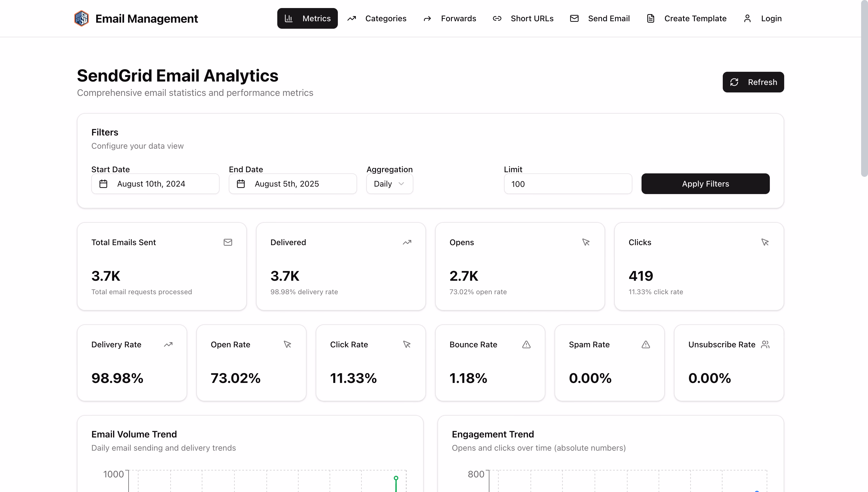Click the pointer icon on Open Rate
Image resolution: width=868 pixels, height=492 pixels.
288,344
